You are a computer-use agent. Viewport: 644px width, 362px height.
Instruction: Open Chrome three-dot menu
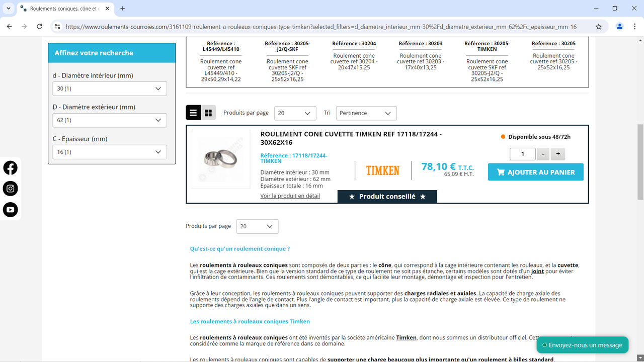click(x=634, y=27)
